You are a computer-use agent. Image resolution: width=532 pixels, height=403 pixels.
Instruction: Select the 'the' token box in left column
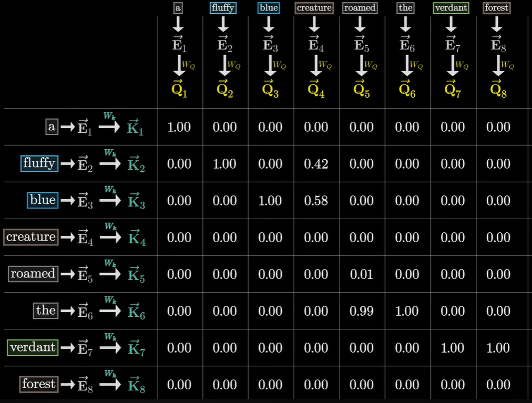click(x=45, y=311)
